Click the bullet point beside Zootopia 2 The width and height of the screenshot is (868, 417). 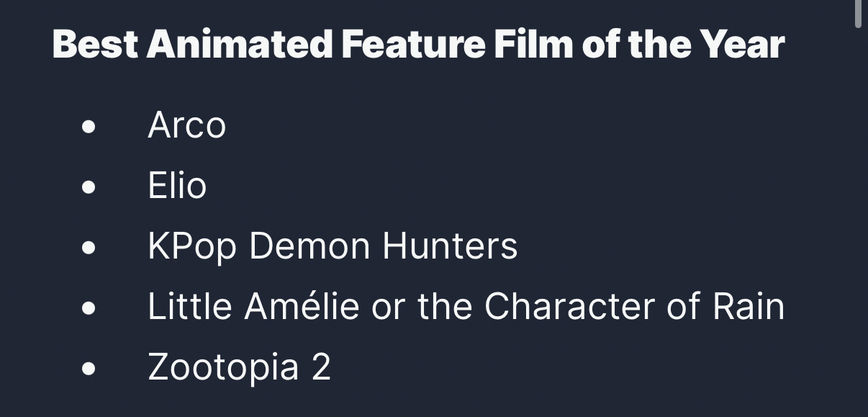89,369
